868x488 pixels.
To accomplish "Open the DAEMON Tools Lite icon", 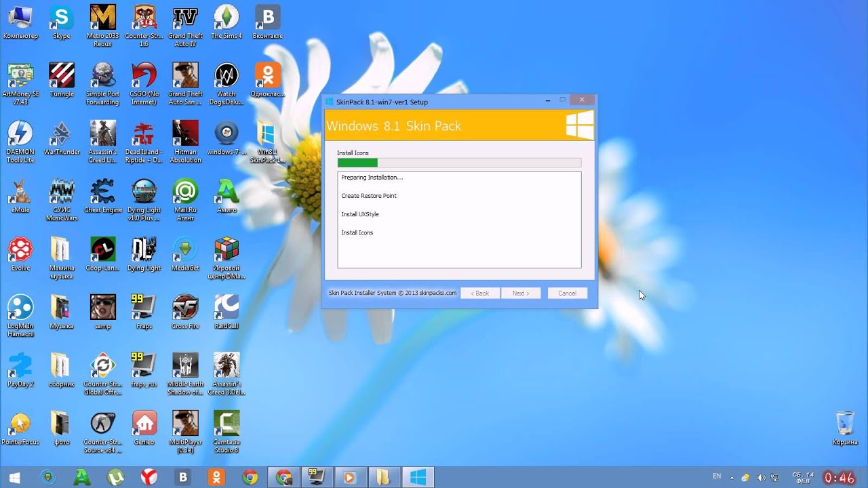I will (x=20, y=142).
